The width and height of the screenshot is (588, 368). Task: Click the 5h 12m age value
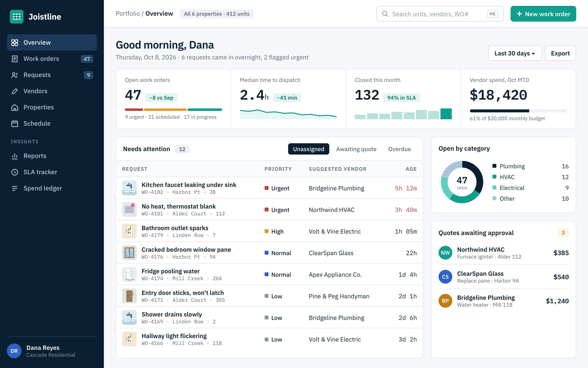pos(406,188)
